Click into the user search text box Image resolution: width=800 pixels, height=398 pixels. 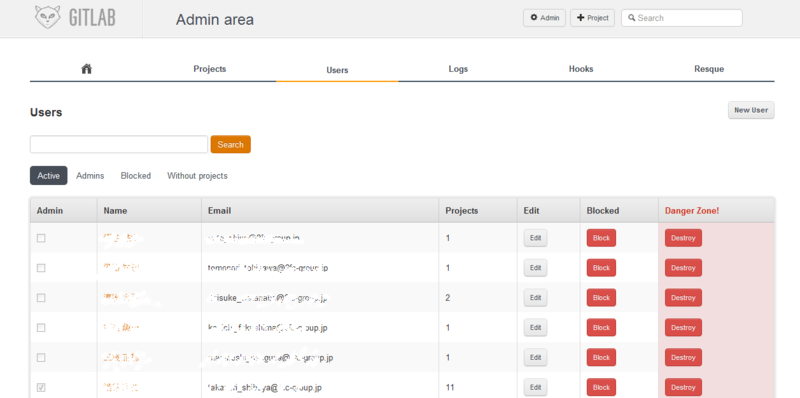(119, 144)
